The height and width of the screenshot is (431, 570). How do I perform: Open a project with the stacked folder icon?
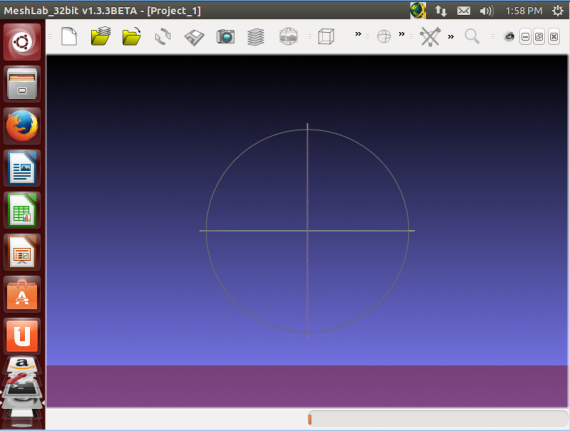click(x=100, y=36)
